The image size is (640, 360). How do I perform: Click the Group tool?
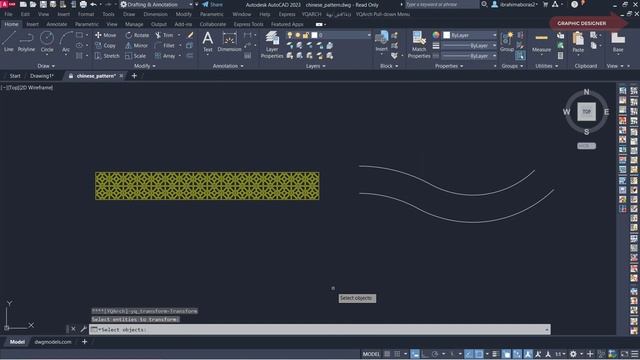[x=507, y=42]
